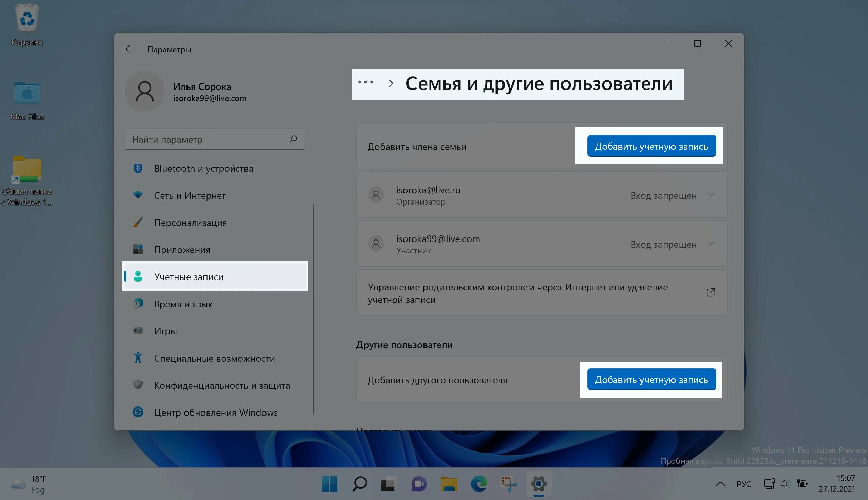The image size is (868, 500).
Task: Click the sidebar vertical scrollbar
Action: pyautogui.click(x=314, y=309)
